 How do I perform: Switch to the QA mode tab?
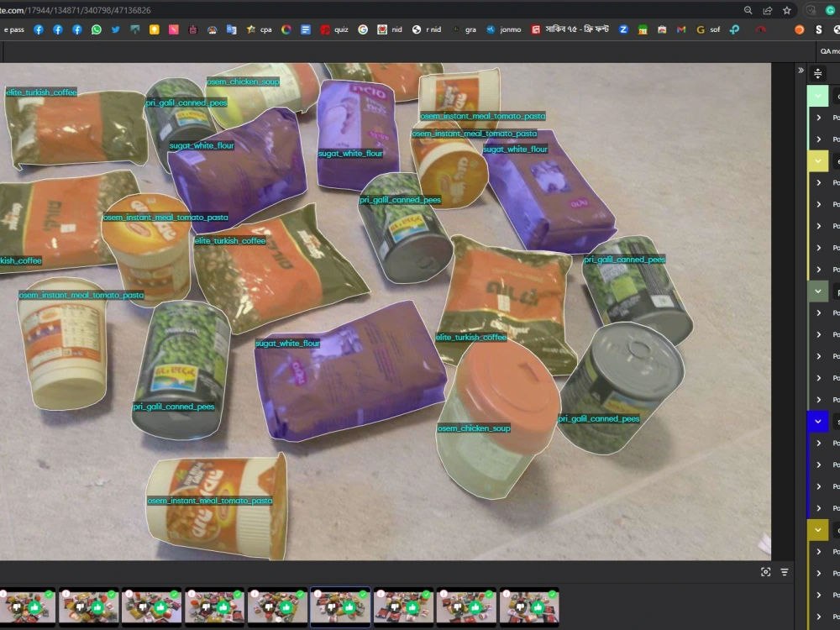coord(829,51)
